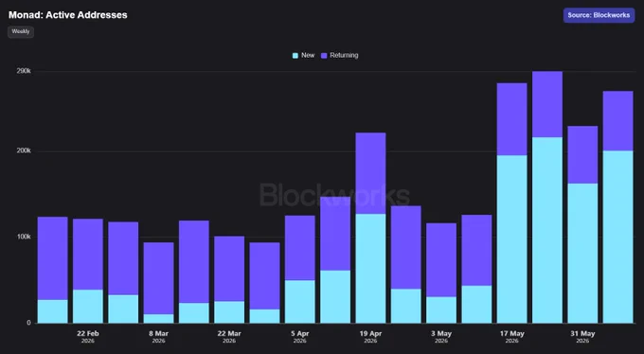This screenshot has height=354, width=644.
Task: Click the Returning segment of the 8 Mar bar
Action: [158, 278]
